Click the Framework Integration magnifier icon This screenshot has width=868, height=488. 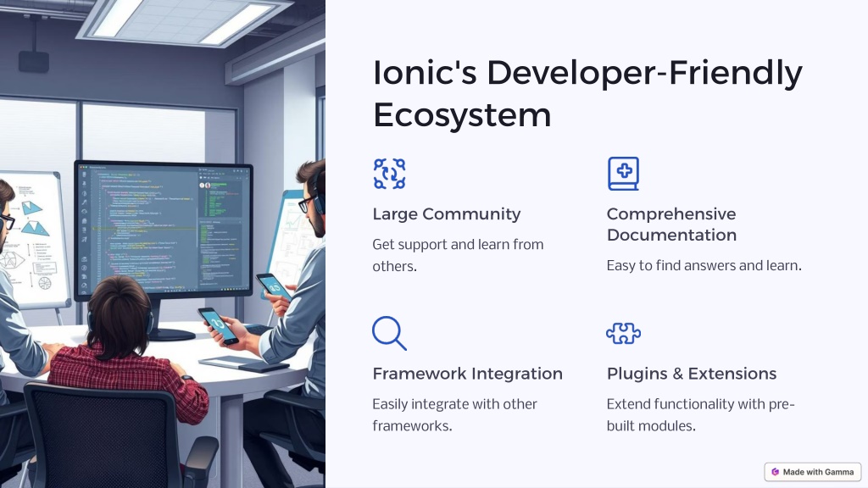coord(389,333)
